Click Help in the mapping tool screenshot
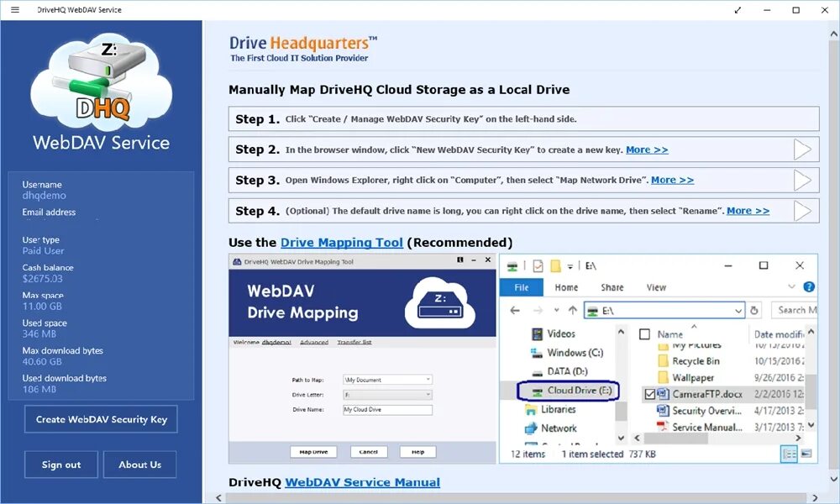This screenshot has height=504, width=840. tap(417, 452)
